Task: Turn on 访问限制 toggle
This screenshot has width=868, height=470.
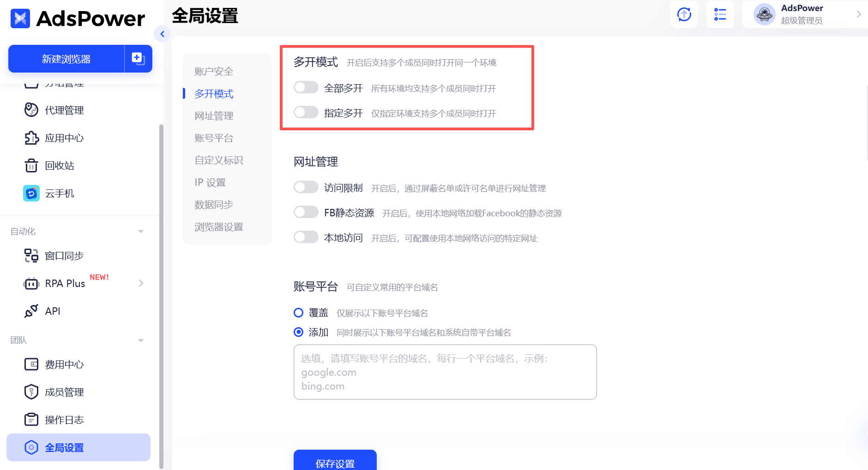Action: click(x=306, y=187)
